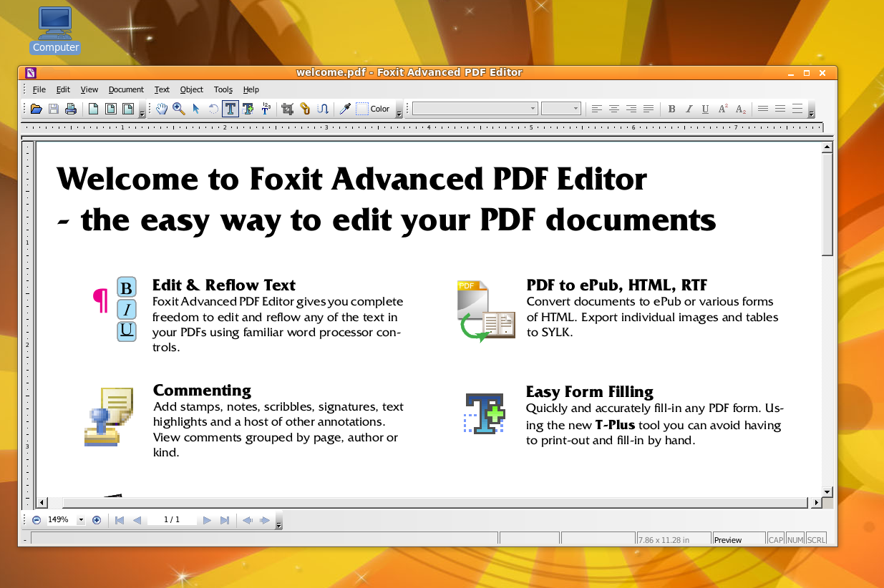
Task: Select the T-Plus form fill tool
Action: click(248, 109)
